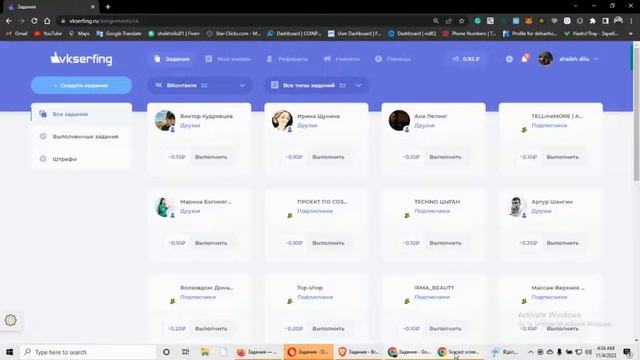
Task: Click the subscribers icon on the ПРОЕКТ ПО СОЗ... card
Action: pyautogui.click(x=290, y=216)
